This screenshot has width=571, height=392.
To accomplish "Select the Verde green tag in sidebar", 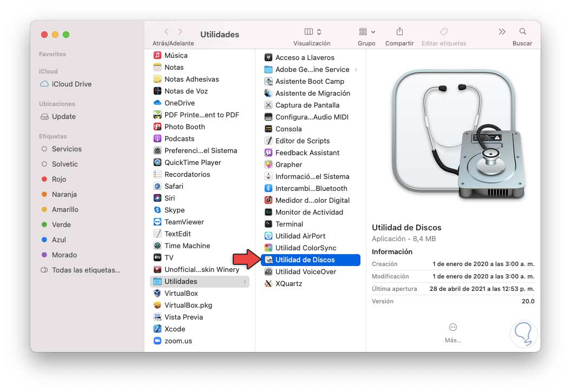I will [62, 224].
